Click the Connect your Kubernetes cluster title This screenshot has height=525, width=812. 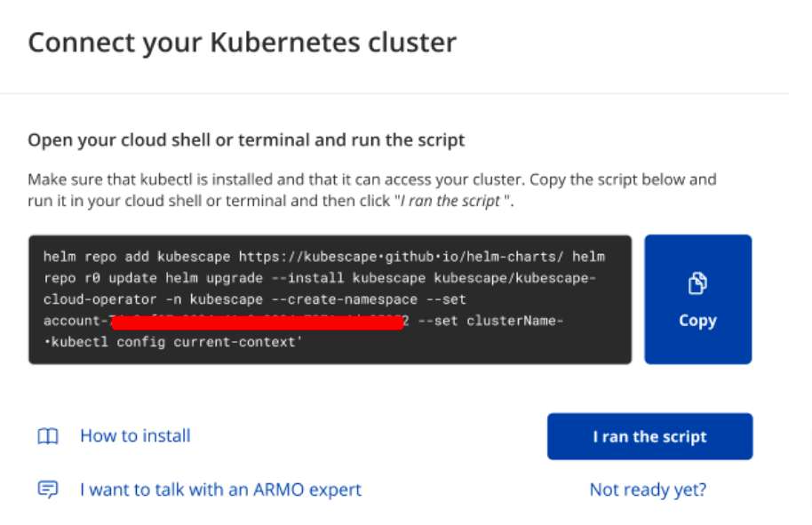click(x=243, y=43)
